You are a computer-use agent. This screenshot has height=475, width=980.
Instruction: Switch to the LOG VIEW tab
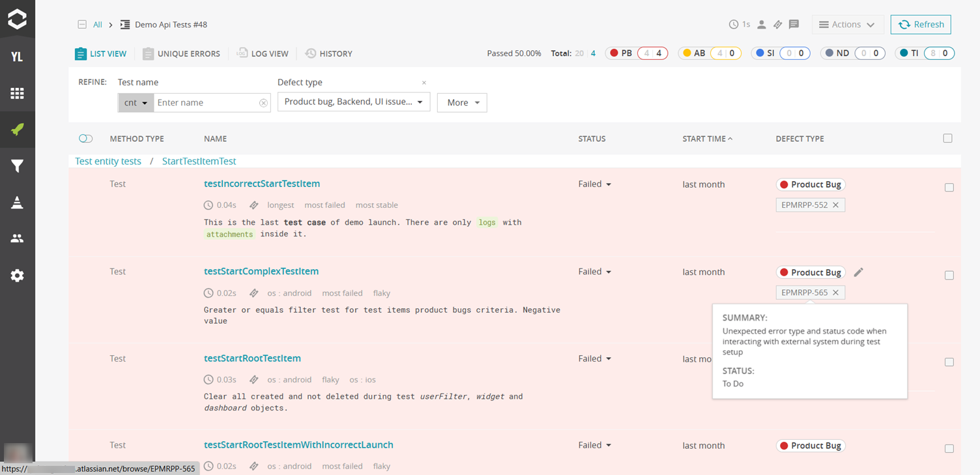[x=262, y=54]
